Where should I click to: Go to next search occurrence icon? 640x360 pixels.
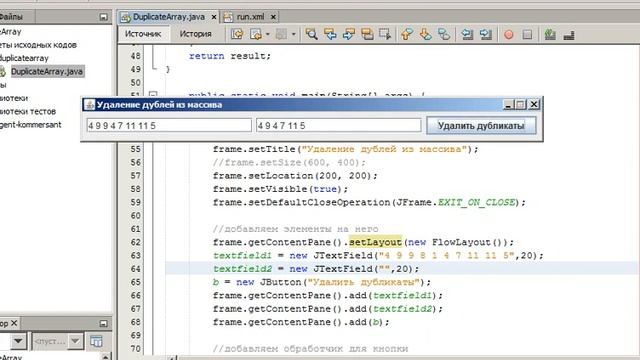[x=349, y=34]
